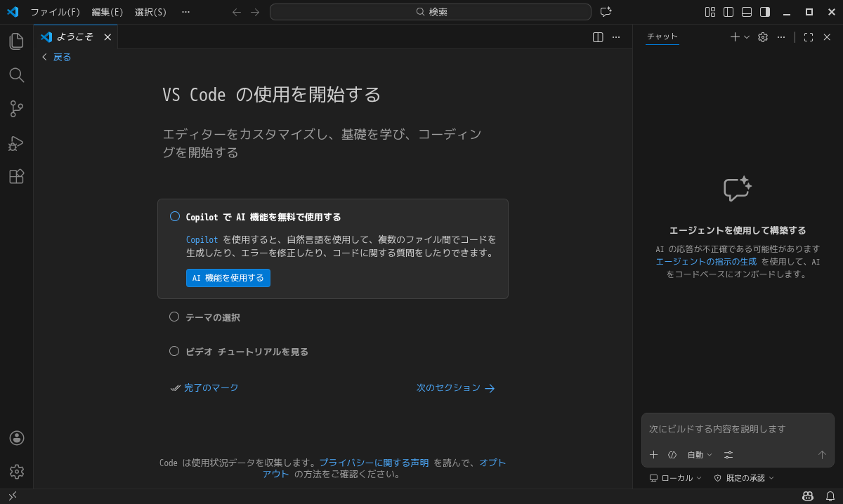This screenshot has height=504, width=843.
Task: Click the remote window status bar icon
Action: click(13, 496)
